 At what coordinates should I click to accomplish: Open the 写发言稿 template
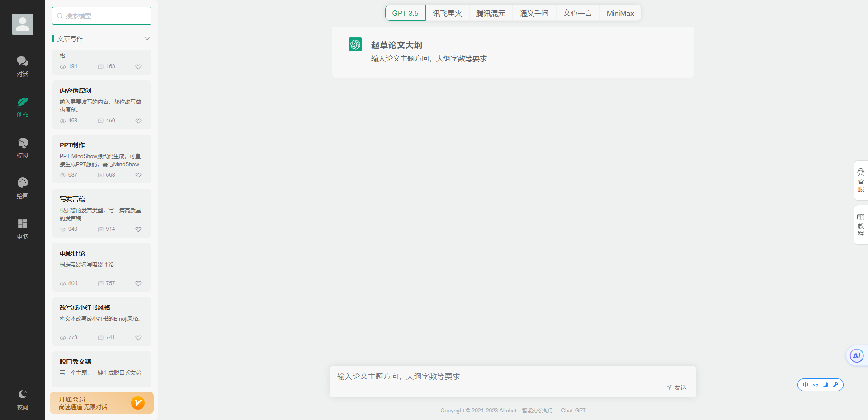point(102,213)
